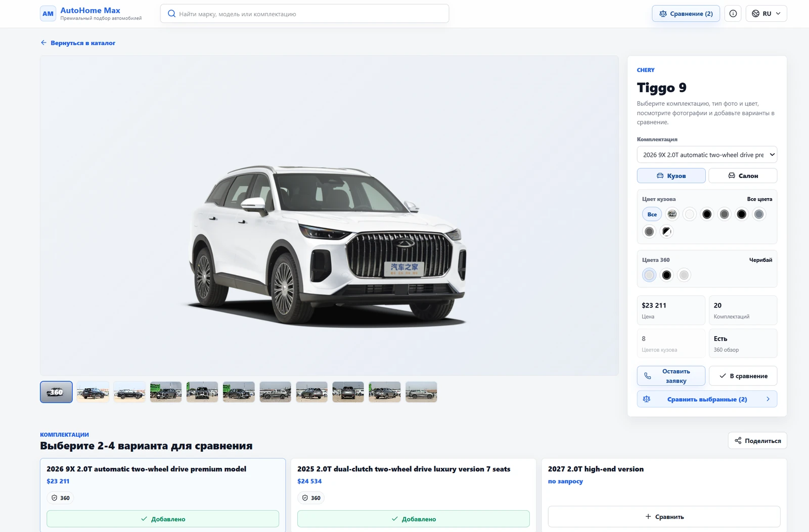The width and height of the screenshot is (809, 532).
Task: Click the main 360 car viewer image
Action: click(x=329, y=215)
